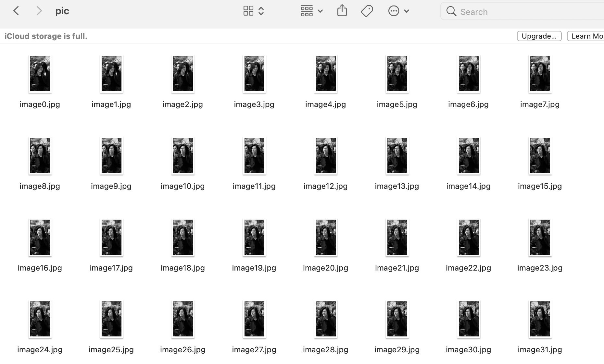604x364 pixels.
Task: Select the image5.jpg thumbnail
Action: (397, 74)
